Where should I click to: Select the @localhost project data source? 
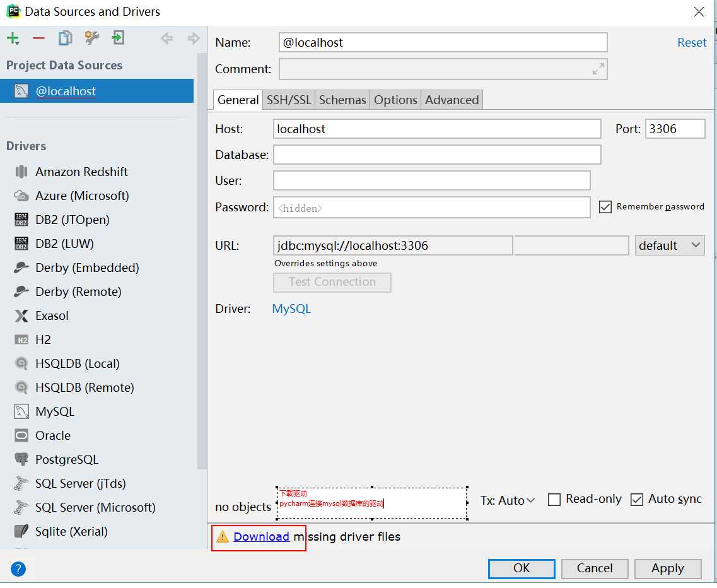point(96,91)
